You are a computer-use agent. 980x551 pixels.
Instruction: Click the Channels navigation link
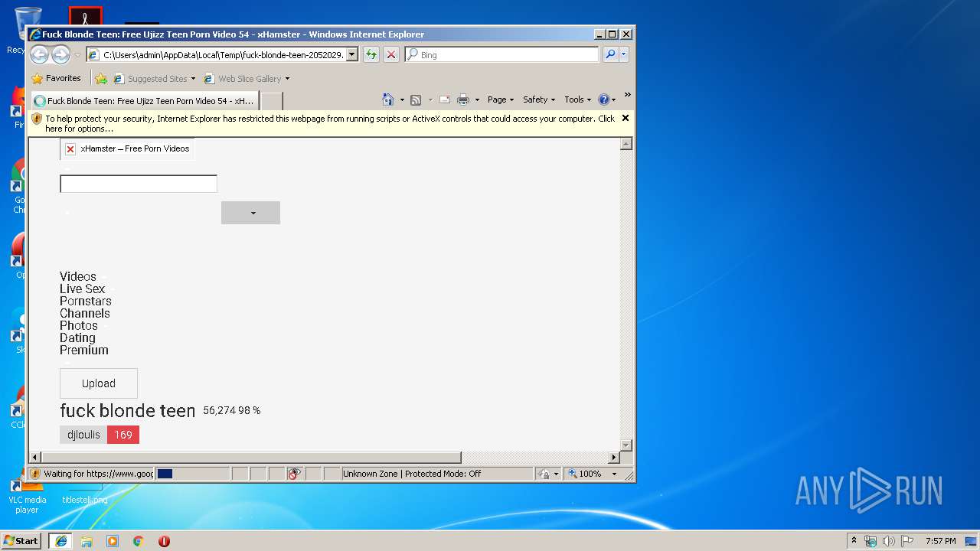85,313
